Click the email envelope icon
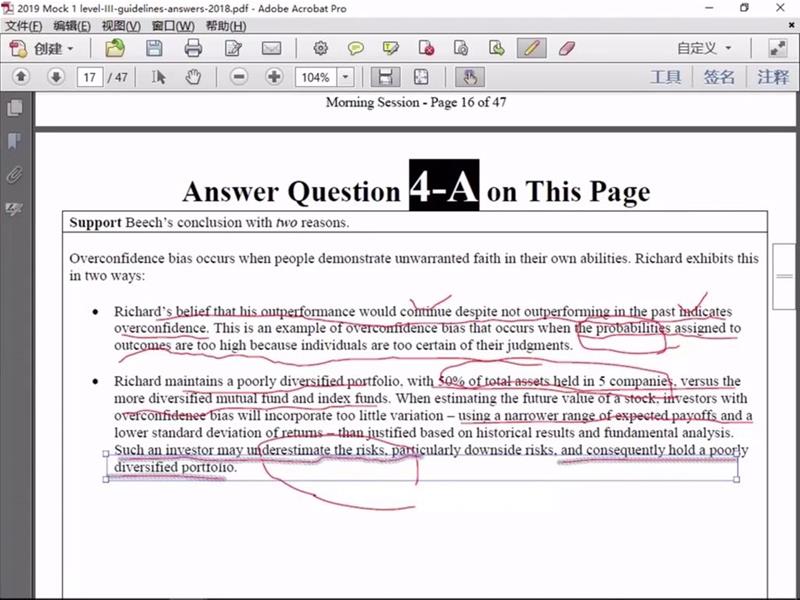The height and width of the screenshot is (600, 800). (x=271, y=48)
